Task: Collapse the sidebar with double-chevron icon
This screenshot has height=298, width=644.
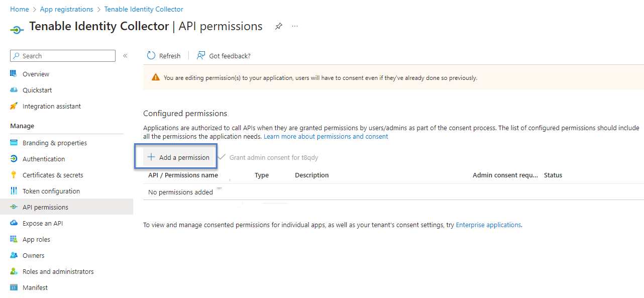Action: 125,56
